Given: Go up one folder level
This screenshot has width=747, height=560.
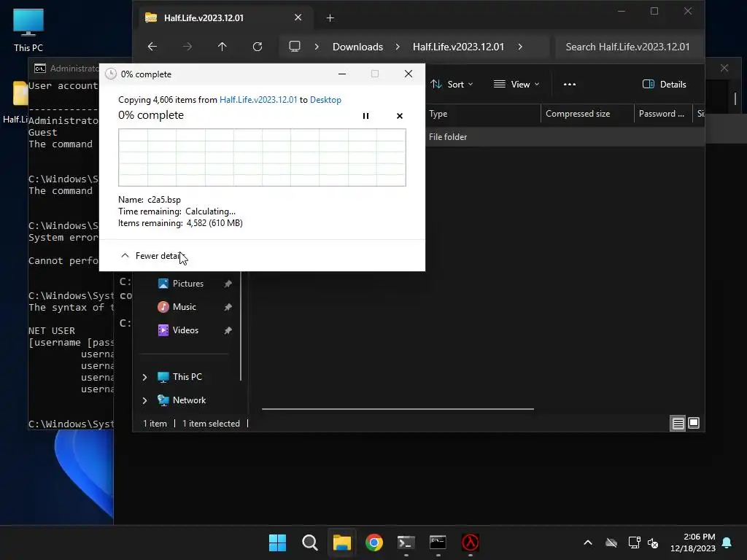Looking at the screenshot, I should point(222,47).
